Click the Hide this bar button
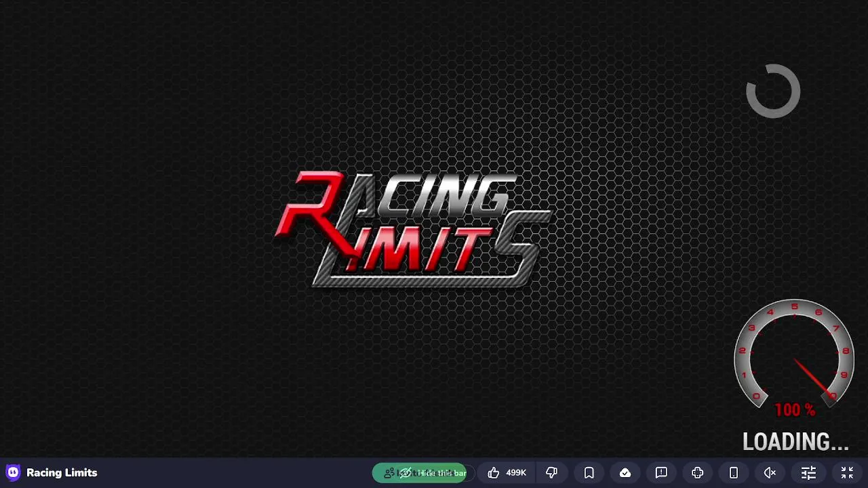868x488 pixels. (x=420, y=473)
